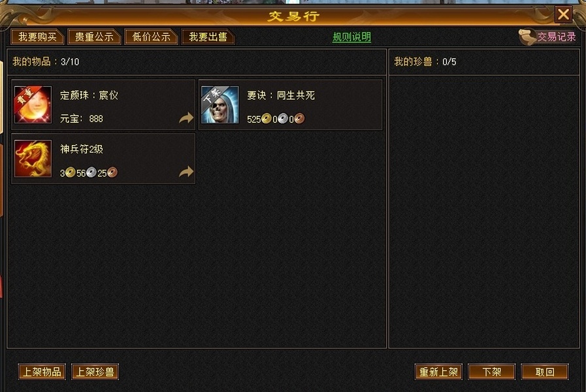Image resolution: width=586 pixels, height=392 pixels.
Task: Switch to the 我要购买 tab
Action: [x=37, y=37]
